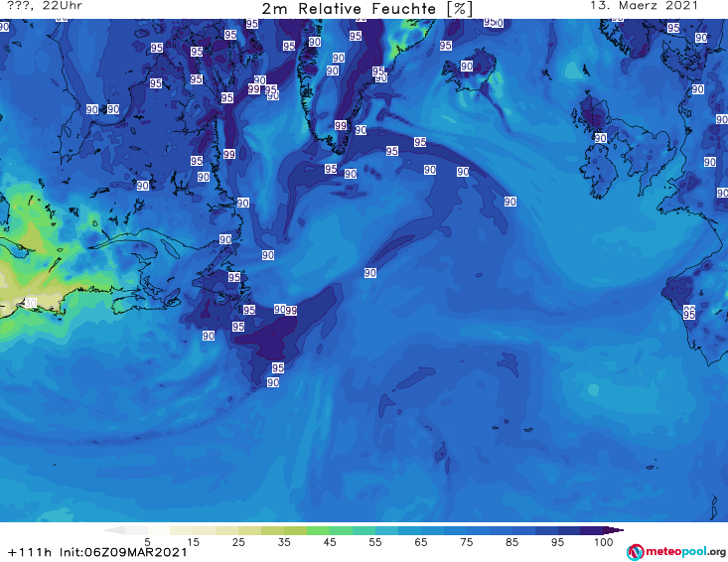
Task: Click the '5' tick on the color scale
Action: [147, 542]
